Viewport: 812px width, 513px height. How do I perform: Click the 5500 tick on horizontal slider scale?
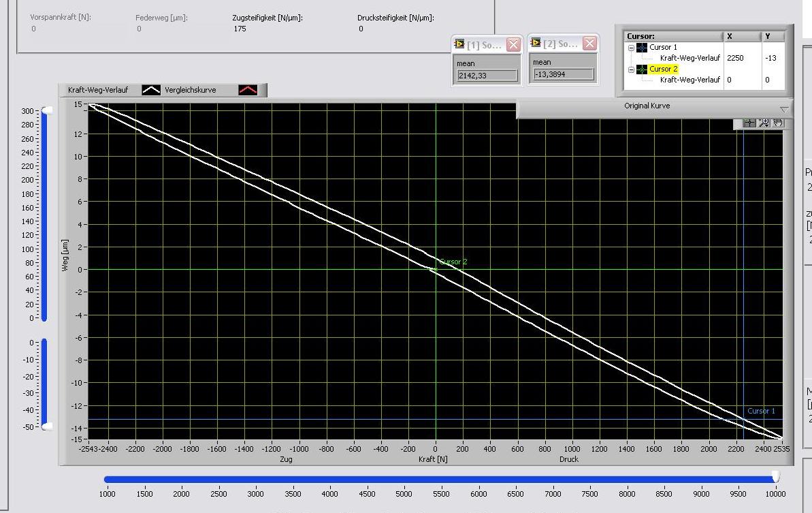(x=441, y=494)
